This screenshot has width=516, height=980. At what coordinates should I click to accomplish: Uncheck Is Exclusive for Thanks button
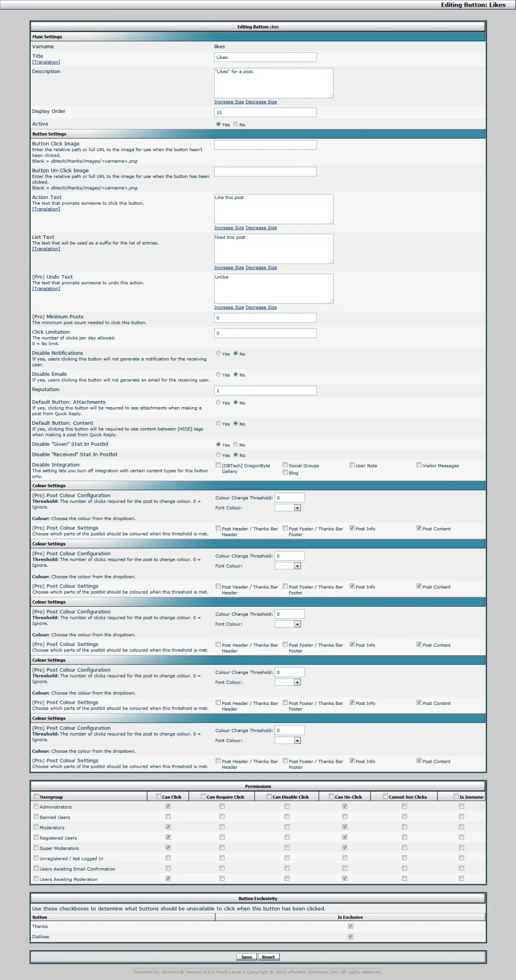(x=351, y=927)
